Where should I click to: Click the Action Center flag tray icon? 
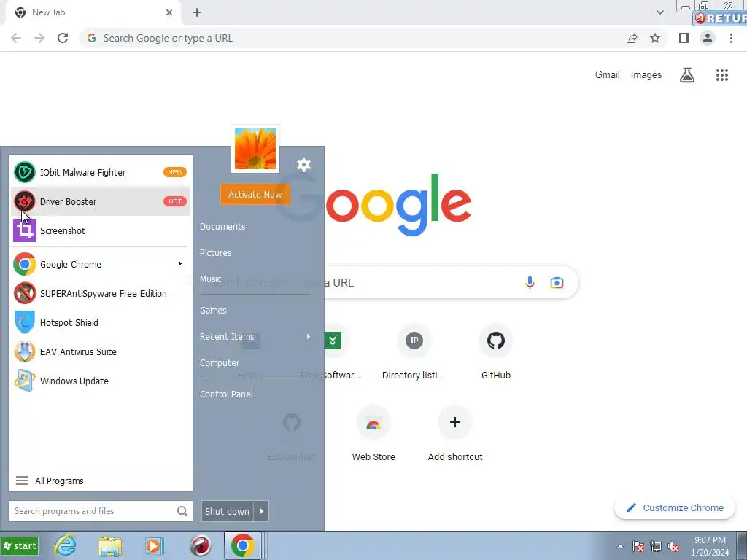point(638,547)
